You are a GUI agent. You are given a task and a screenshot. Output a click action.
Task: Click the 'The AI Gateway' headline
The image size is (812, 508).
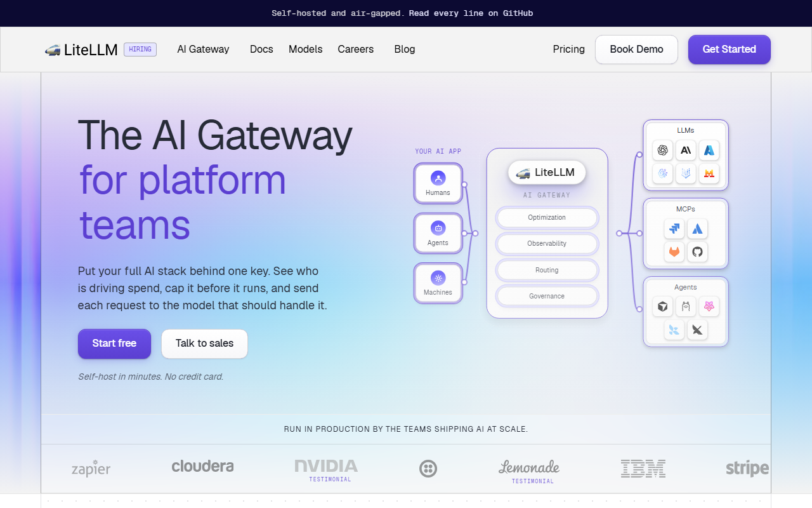point(215,135)
